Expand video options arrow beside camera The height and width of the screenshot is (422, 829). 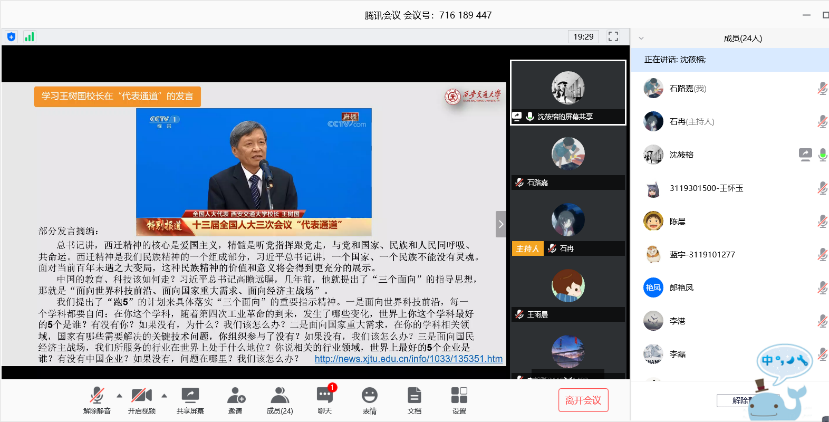coord(162,394)
